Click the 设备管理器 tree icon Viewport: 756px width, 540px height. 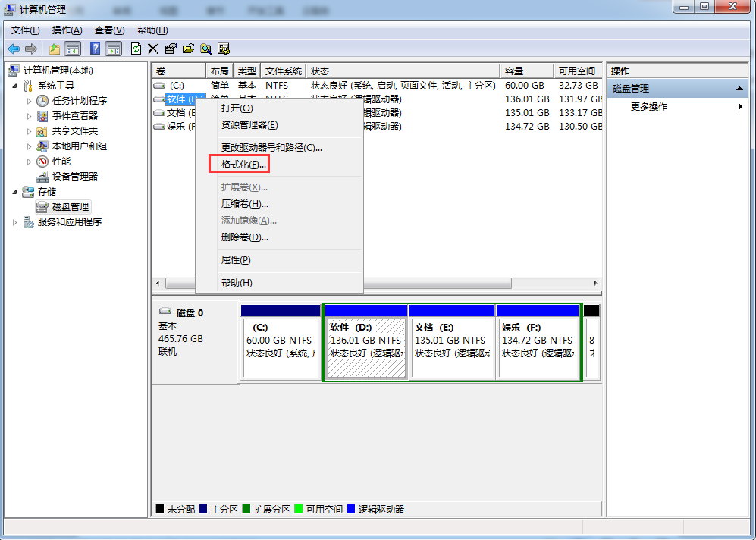(x=42, y=177)
